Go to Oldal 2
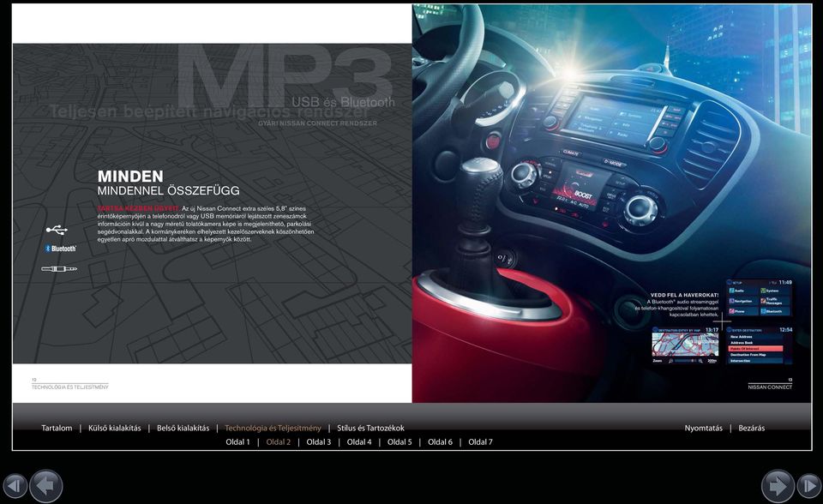823x504 pixels. pyautogui.click(x=278, y=442)
